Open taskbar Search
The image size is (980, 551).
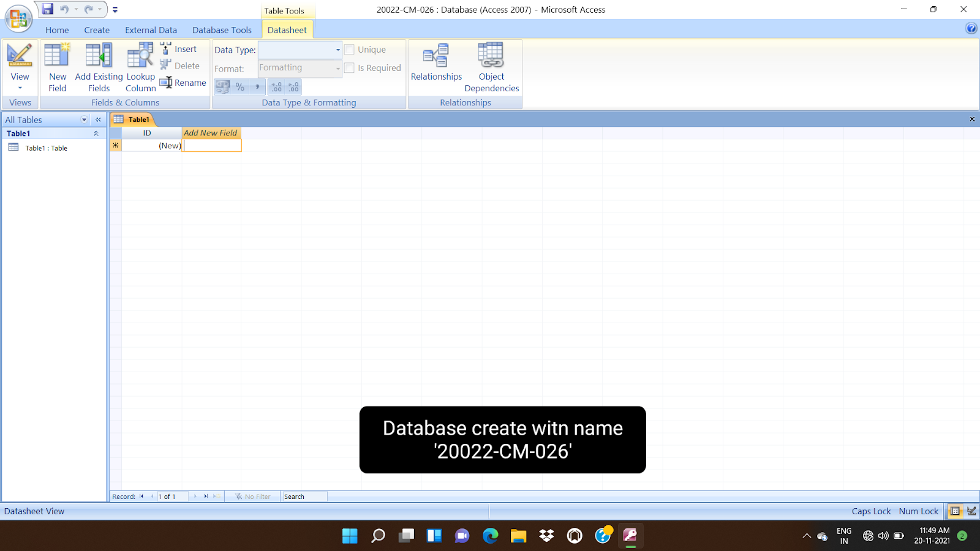[378, 536]
